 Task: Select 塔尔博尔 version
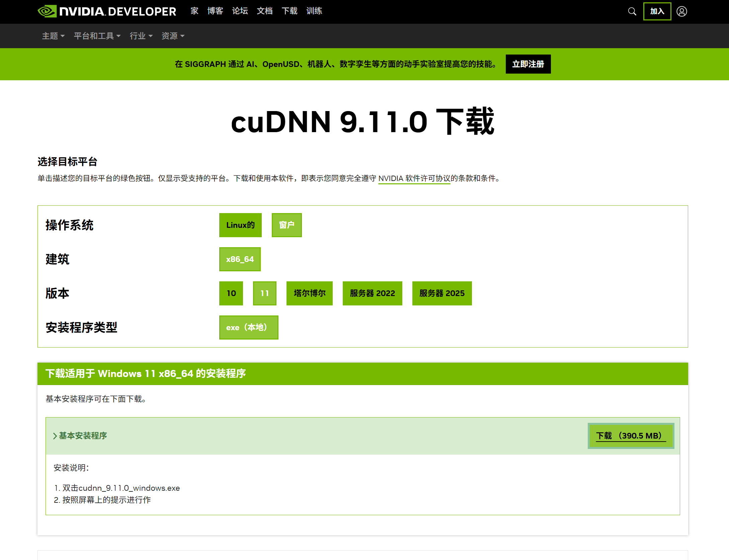pyautogui.click(x=309, y=293)
